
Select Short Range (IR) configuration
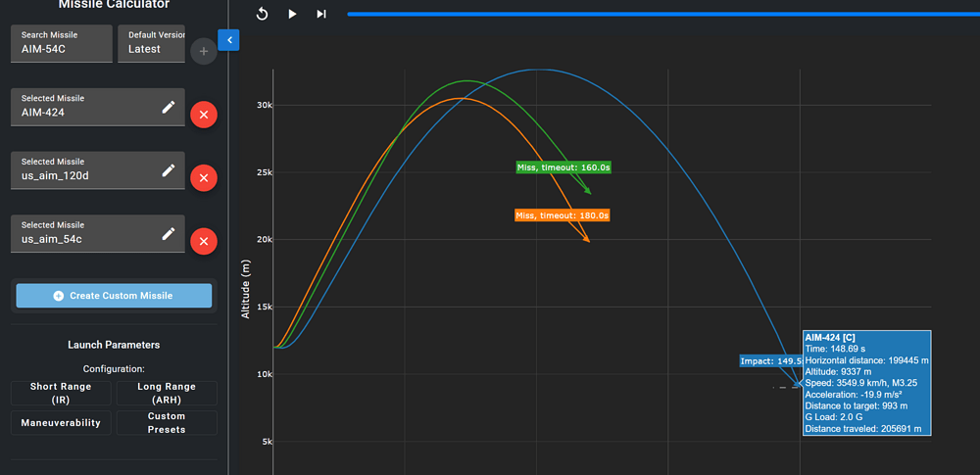click(61, 393)
